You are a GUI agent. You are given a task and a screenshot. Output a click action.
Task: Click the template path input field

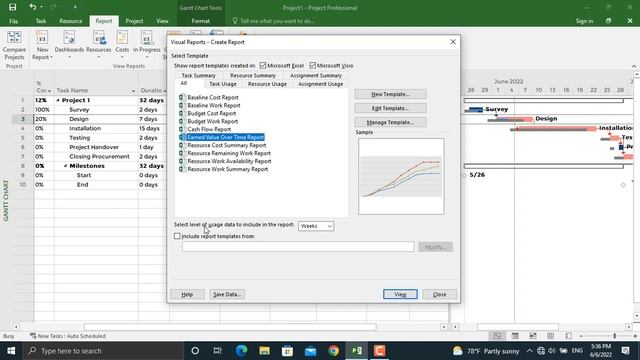(x=298, y=247)
